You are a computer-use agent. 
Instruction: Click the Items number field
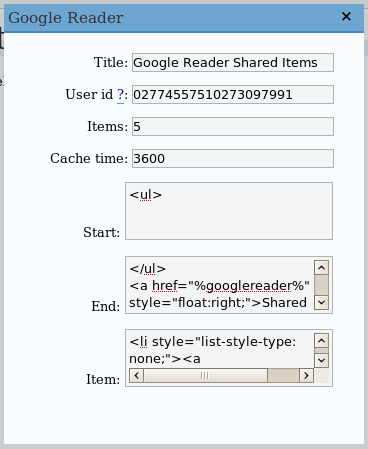coord(233,126)
